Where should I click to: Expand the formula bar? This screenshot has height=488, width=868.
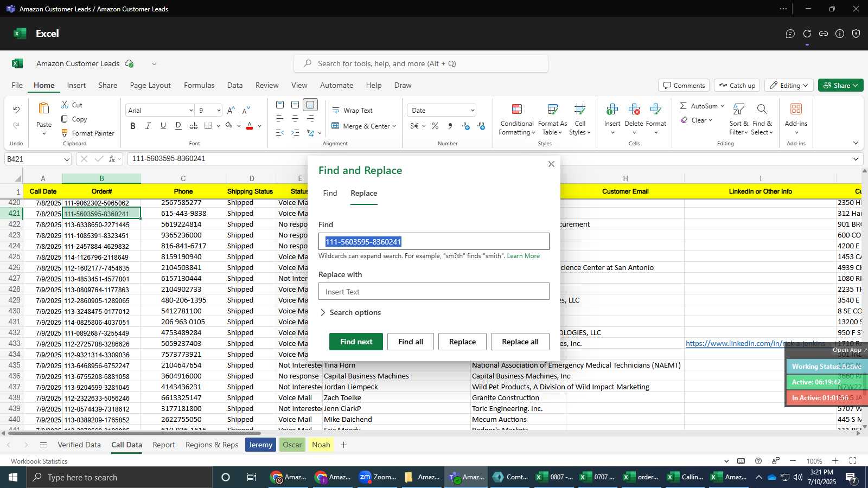click(x=856, y=159)
